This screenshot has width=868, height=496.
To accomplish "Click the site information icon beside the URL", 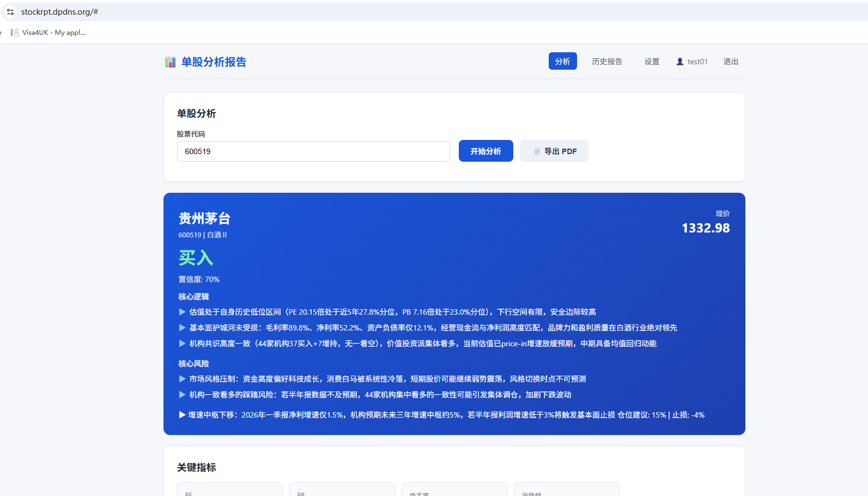I will pos(10,12).
